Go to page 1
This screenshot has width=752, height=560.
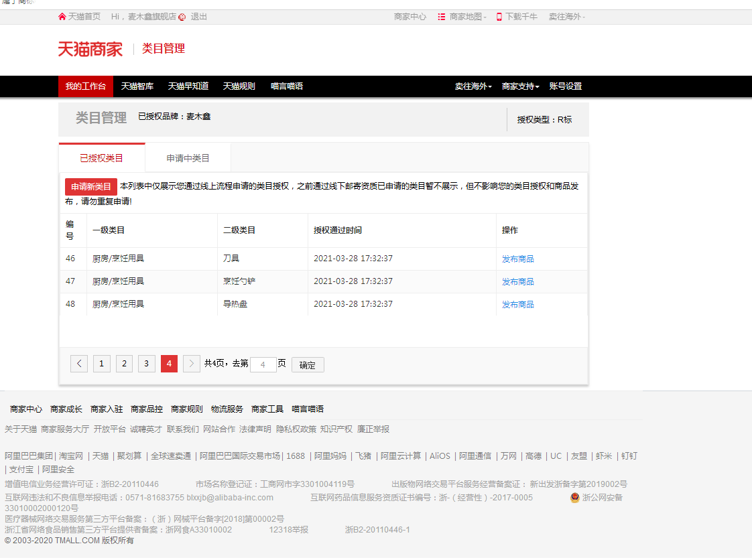(102, 364)
